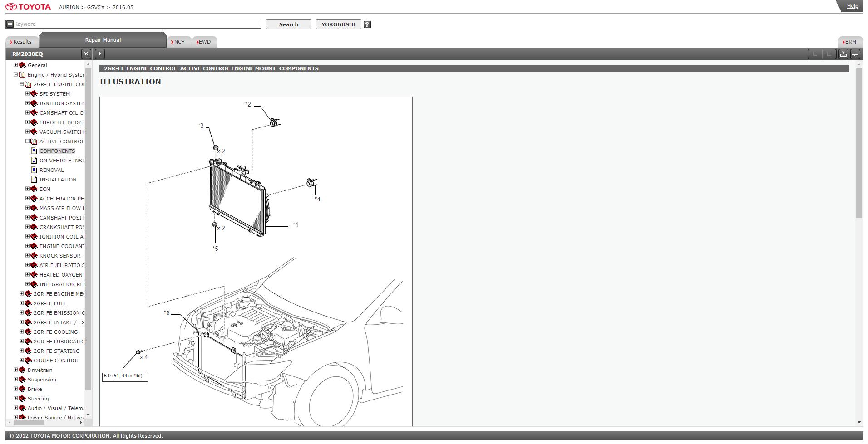Click the page icon beside INSTALLATION

[x=34, y=180]
